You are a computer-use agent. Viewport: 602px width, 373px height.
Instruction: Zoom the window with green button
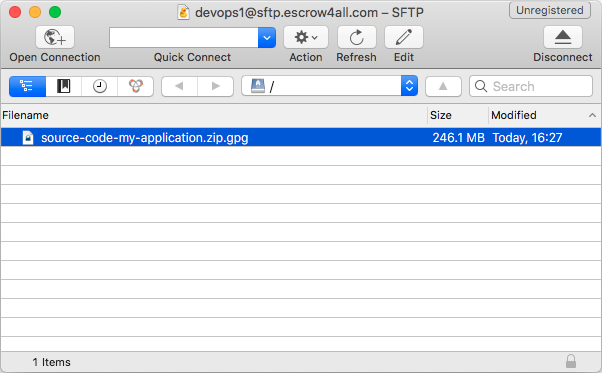pyautogui.click(x=55, y=12)
